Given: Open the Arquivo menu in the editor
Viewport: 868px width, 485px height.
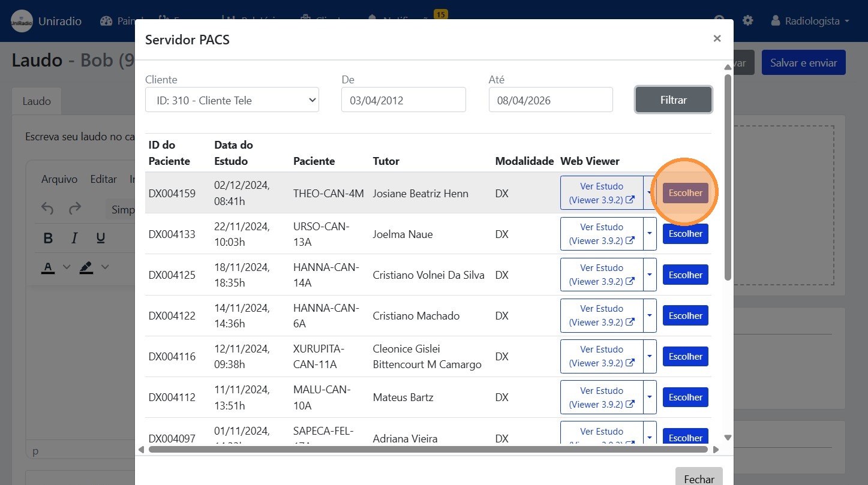Looking at the screenshot, I should pyautogui.click(x=59, y=179).
